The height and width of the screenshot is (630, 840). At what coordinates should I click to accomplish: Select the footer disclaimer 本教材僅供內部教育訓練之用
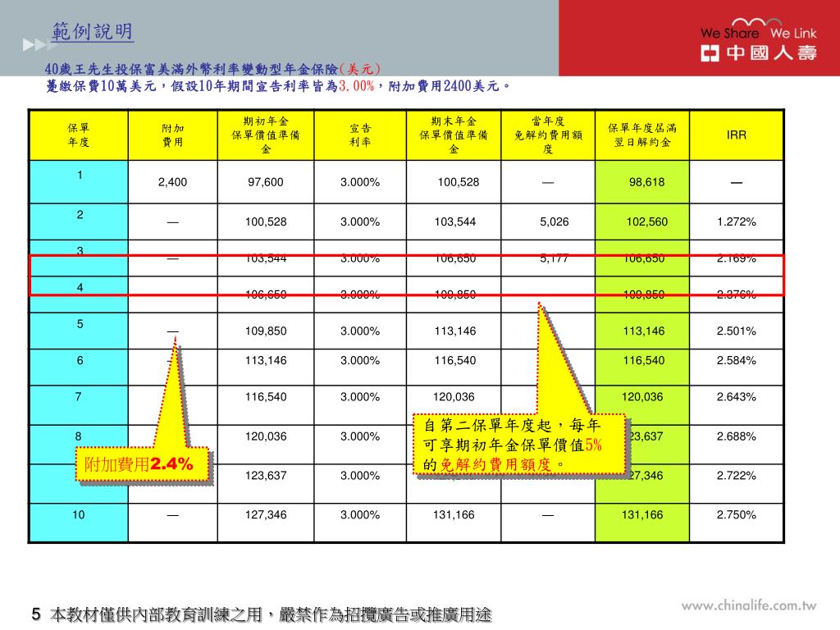point(271,615)
